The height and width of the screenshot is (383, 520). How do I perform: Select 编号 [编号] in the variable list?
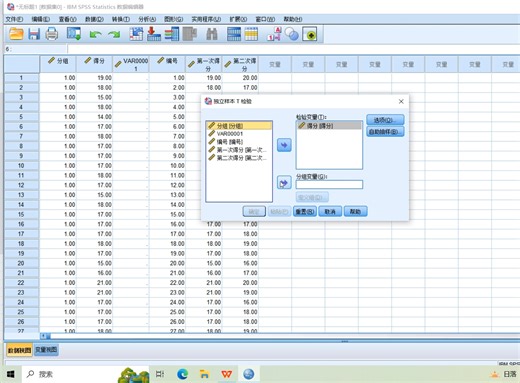[239, 142]
